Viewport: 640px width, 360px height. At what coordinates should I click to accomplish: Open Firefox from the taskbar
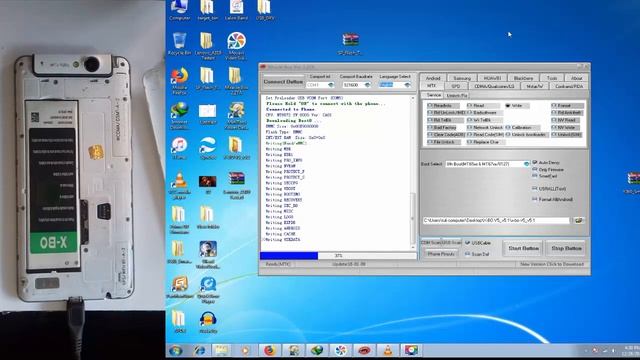[x=269, y=350]
